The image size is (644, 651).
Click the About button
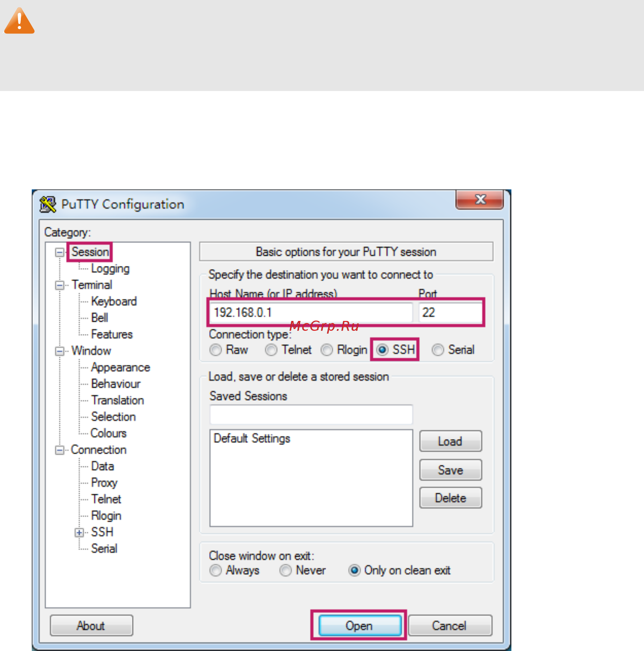[x=91, y=626]
